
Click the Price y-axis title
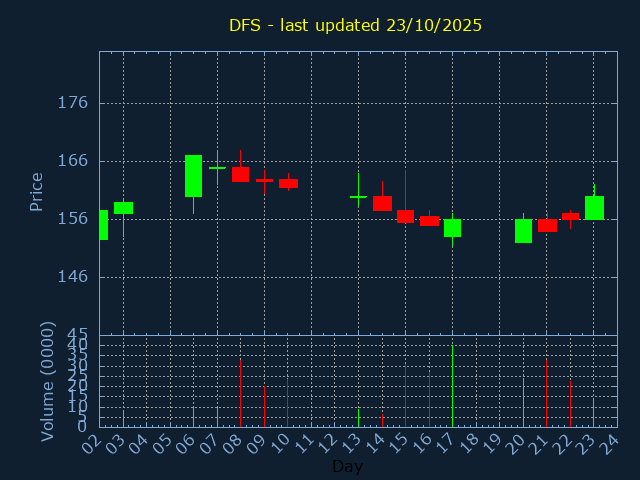[37, 191]
